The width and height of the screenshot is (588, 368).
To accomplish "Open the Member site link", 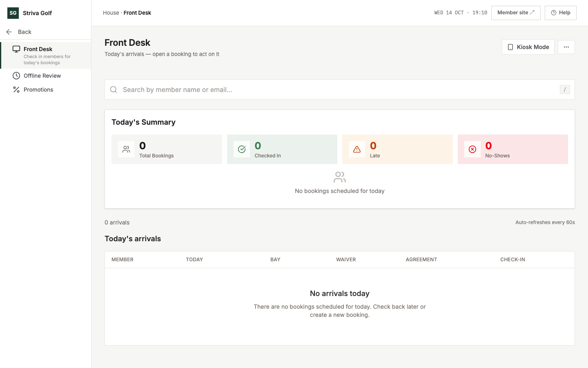I will [516, 13].
